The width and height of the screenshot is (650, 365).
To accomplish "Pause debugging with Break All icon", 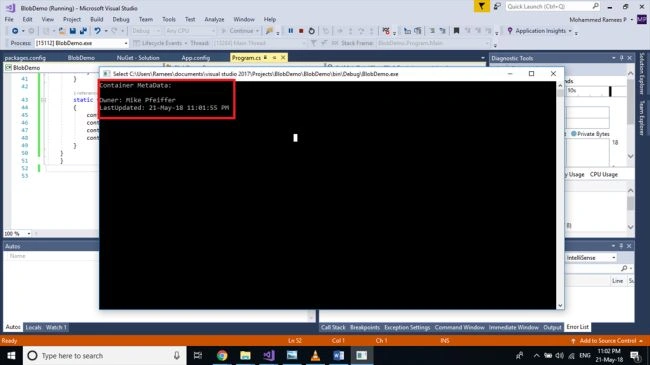I will [x=291, y=31].
